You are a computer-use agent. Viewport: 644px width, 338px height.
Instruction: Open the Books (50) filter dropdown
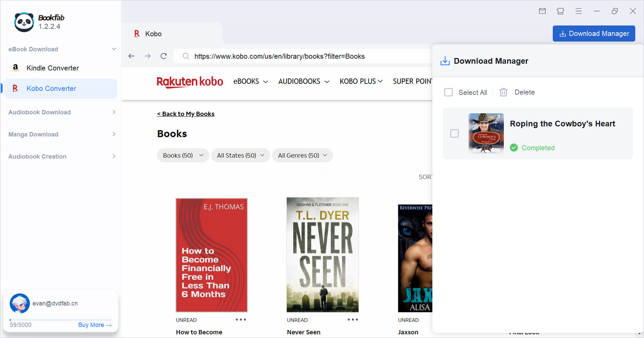pos(183,155)
